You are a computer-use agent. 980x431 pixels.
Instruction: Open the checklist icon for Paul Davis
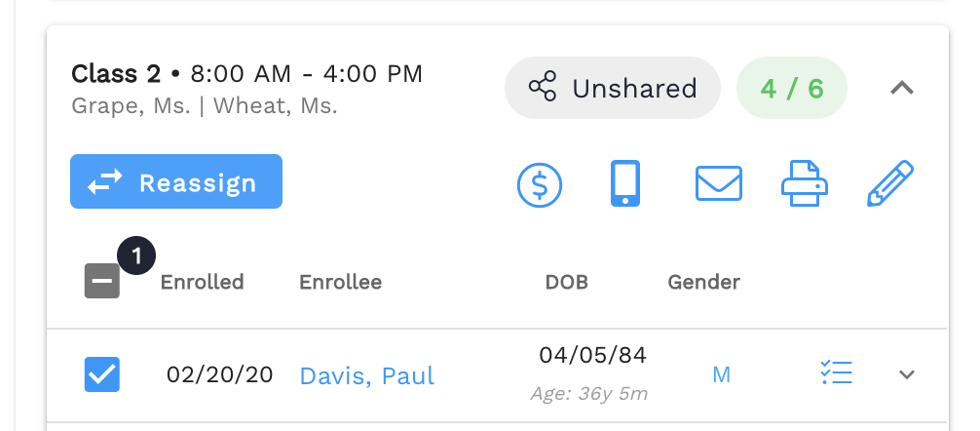pos(836,372)
